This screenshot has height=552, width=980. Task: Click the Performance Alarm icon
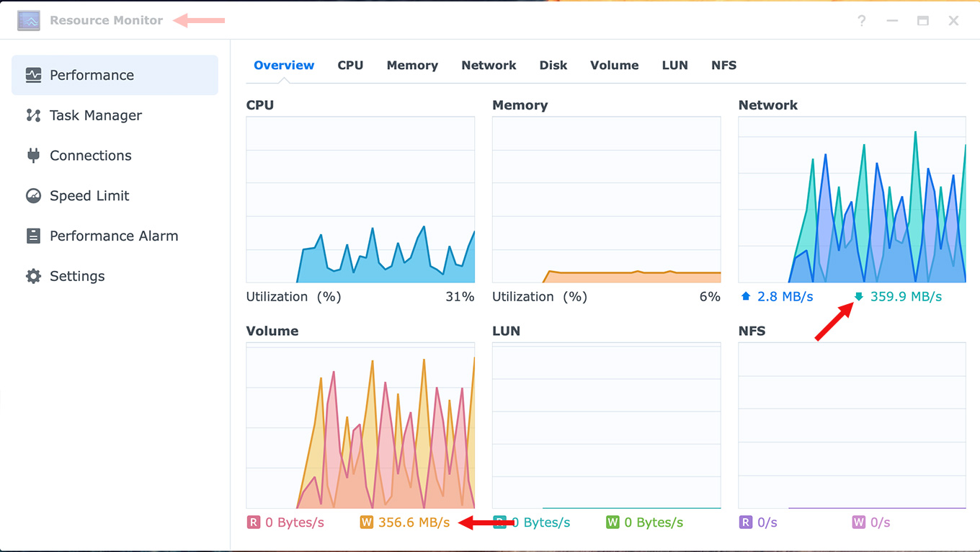33,236
